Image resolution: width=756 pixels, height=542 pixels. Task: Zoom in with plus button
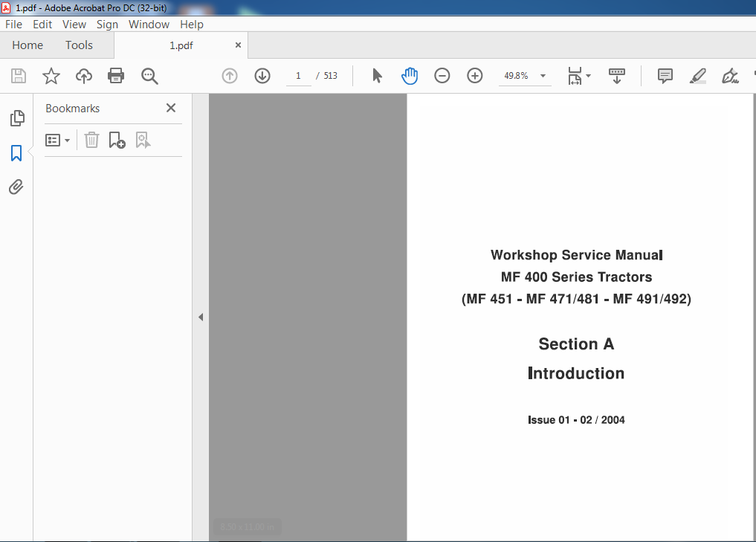pyautogui.click(x=474, y=76)
